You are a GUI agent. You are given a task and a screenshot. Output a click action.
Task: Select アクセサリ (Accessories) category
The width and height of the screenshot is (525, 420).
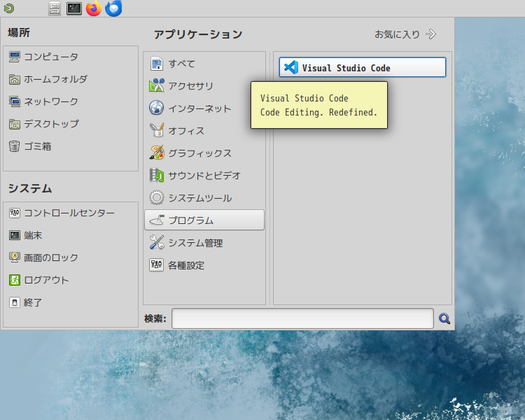204,86
